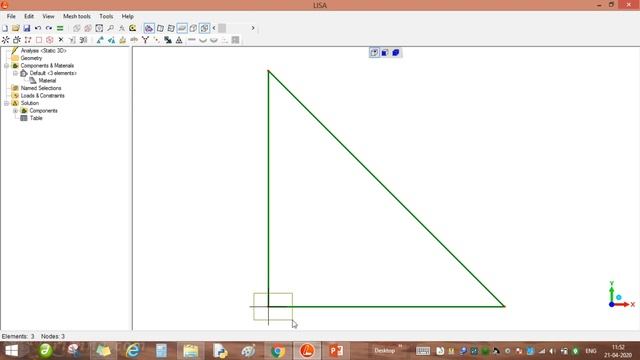Click the red polygon tool icon
640x360 pixels.
tap(50, 40)
